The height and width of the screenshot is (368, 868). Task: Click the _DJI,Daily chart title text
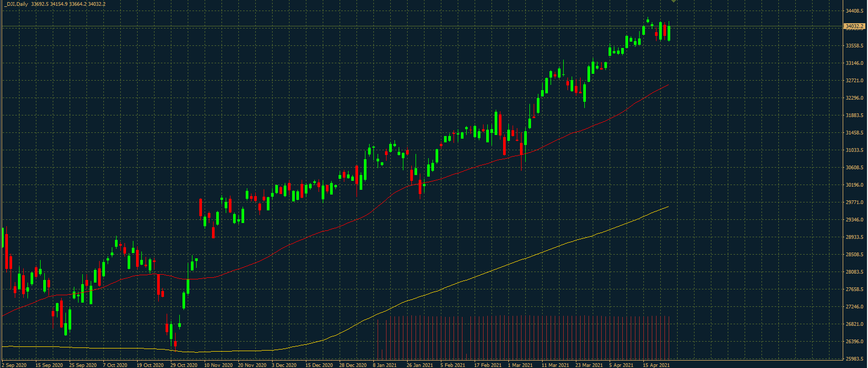click(x=17, y=4)
